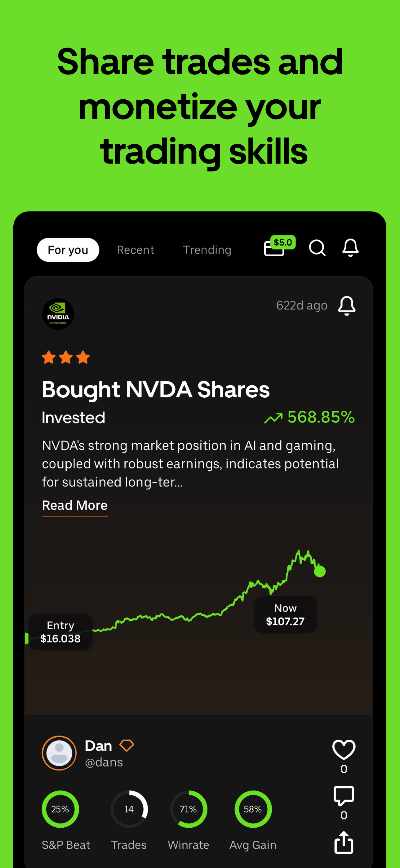The image size is (400, 868).
Task: Open notifications bell in top bar
Action: [x=350, y=248]
